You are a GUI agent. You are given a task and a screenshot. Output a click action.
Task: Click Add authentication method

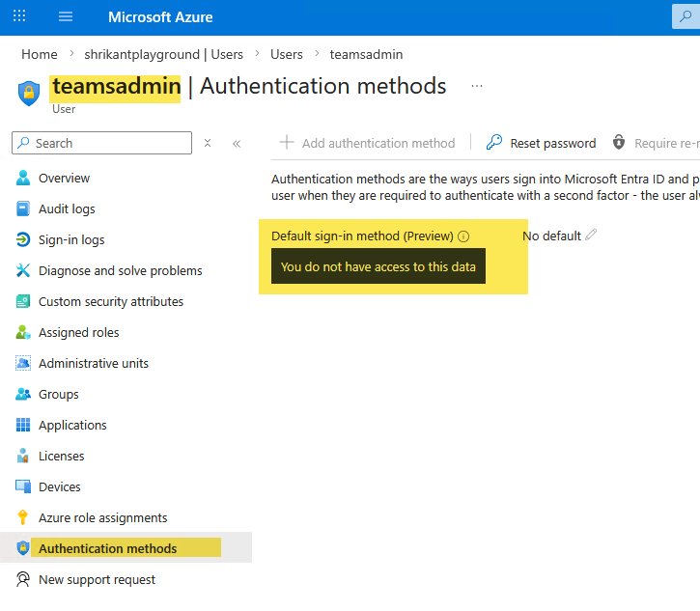367,143
